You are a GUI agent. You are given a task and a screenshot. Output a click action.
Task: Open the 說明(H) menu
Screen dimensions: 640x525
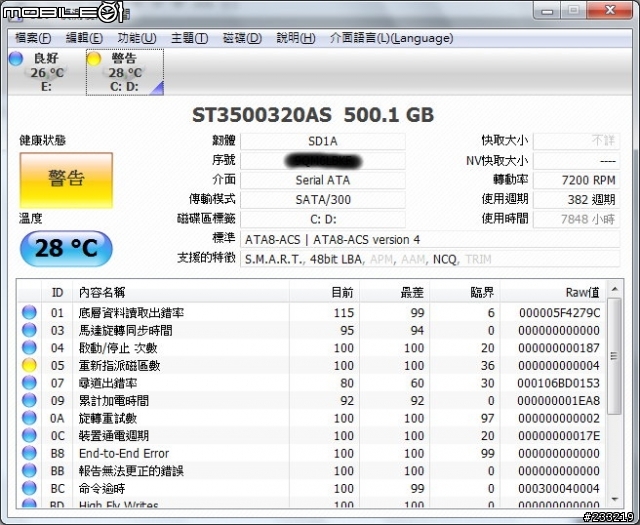[x=296, y=38]
